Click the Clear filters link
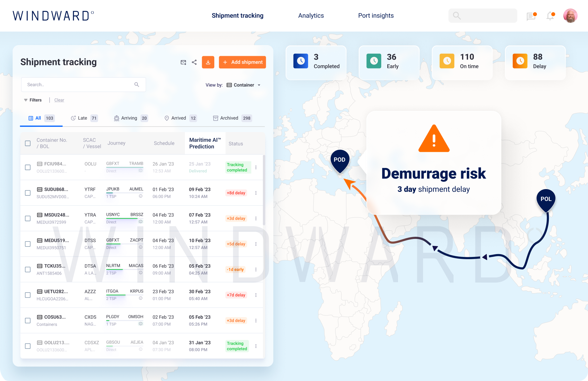This screenshot has height=381, width=588. [x=59, y=100]
